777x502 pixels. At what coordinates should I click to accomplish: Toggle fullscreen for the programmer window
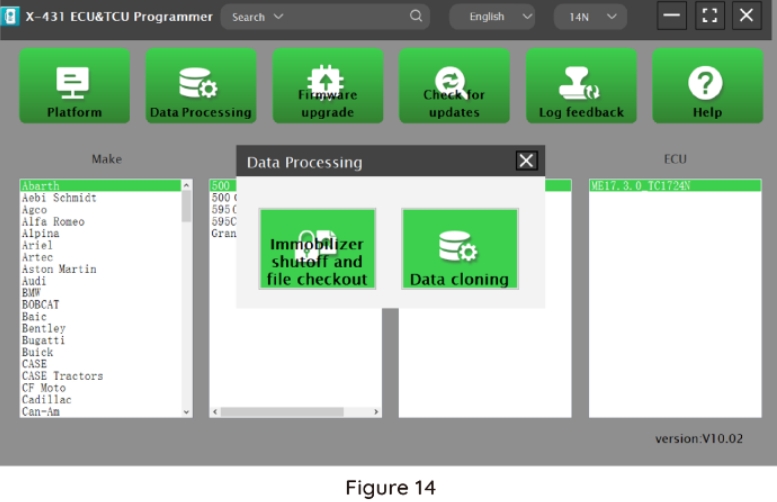coord(710,16)
